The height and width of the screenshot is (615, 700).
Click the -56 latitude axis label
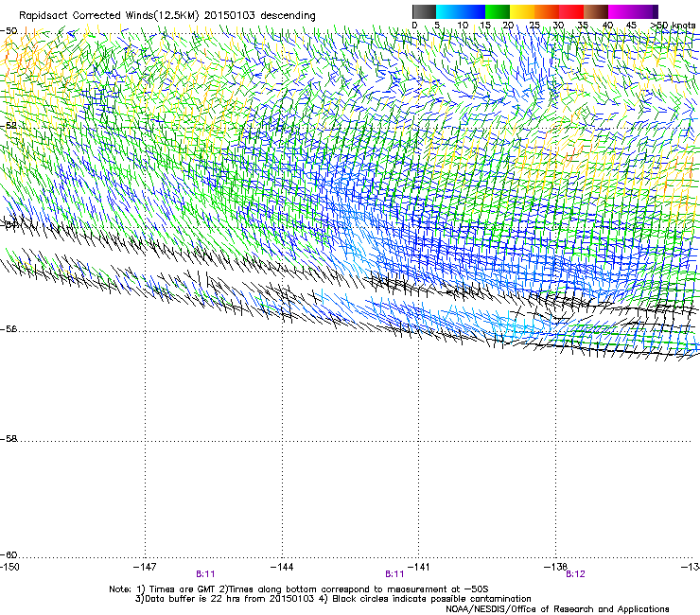click(x=9, y=329)
